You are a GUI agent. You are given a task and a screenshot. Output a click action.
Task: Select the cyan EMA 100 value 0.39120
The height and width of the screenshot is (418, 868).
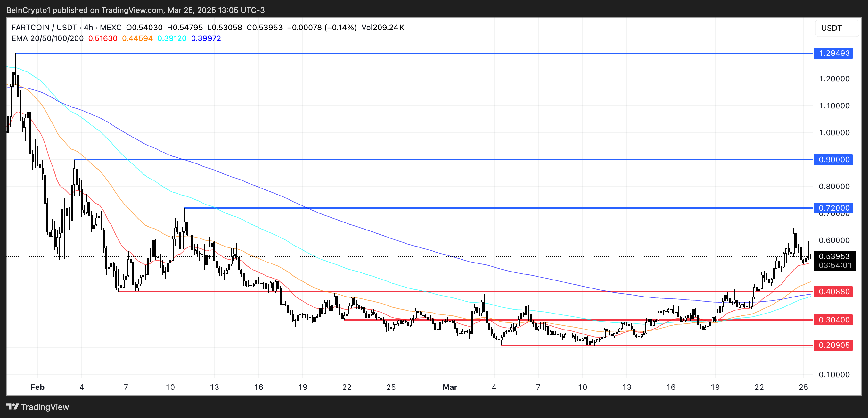click(x=172, y=38)
